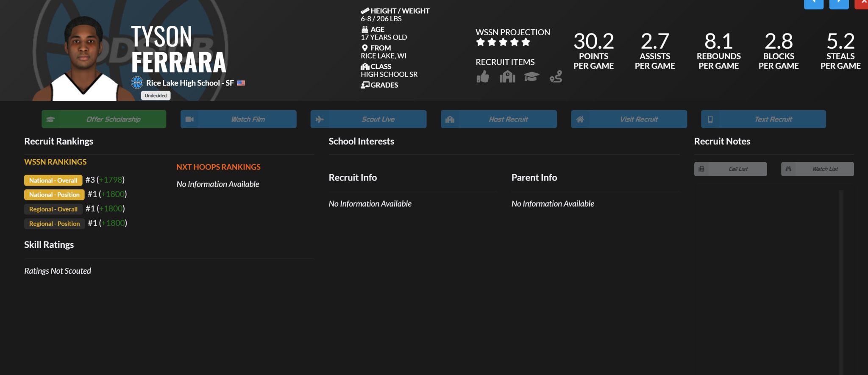
Task: Click the Rice Lake High School logo
Action: [137, 83]
